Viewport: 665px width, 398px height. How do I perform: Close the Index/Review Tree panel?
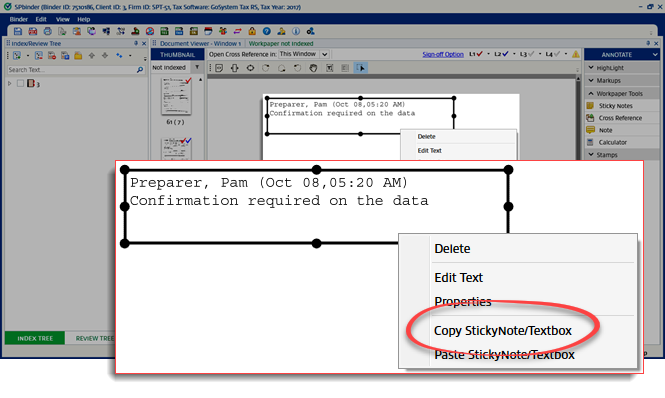tap(144, 43)
